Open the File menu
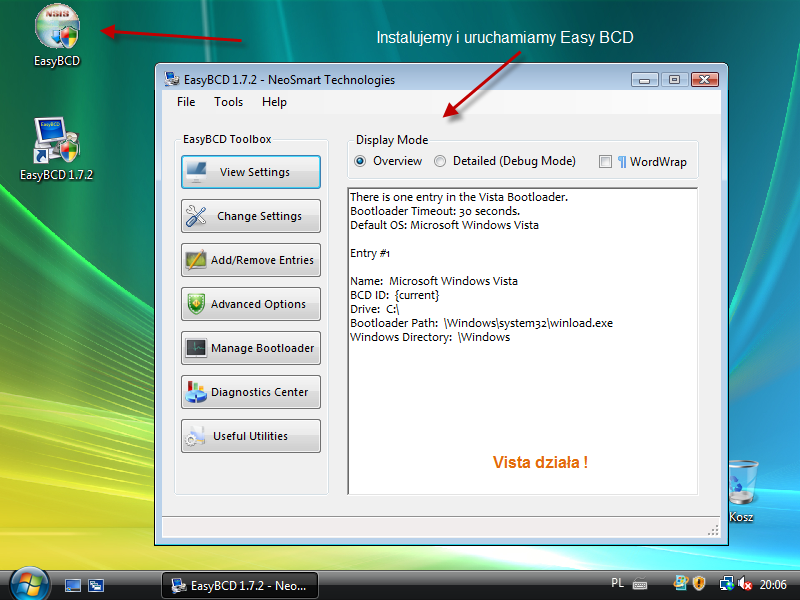The width and height of the screenshot is (800, 600). coord(186,102)
